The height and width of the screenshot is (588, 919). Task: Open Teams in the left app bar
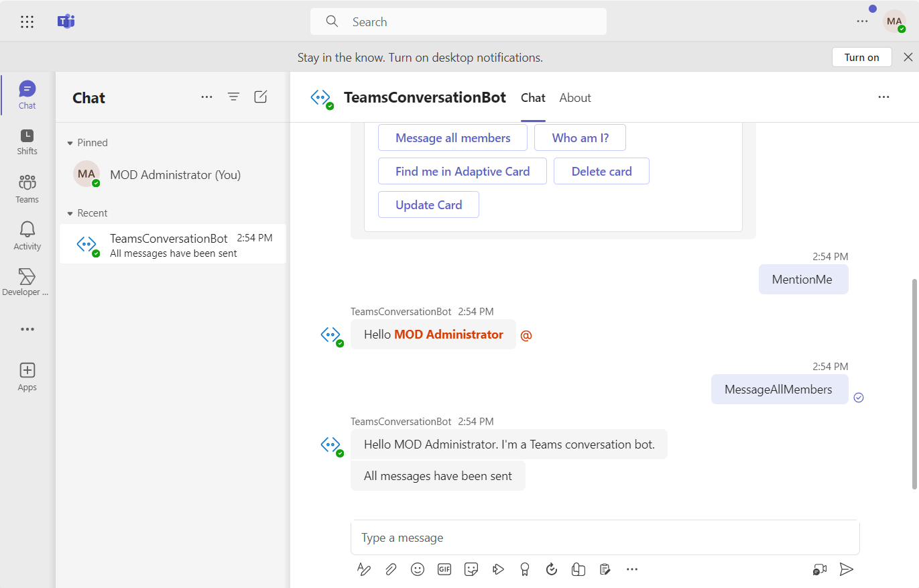pos(27,188)
